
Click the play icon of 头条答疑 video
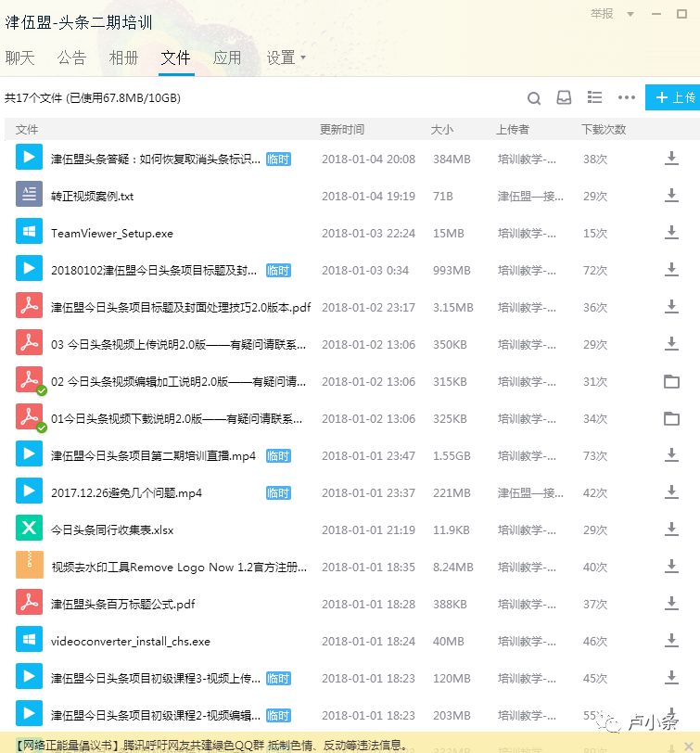pyautogui.click(x=29, y=157)
